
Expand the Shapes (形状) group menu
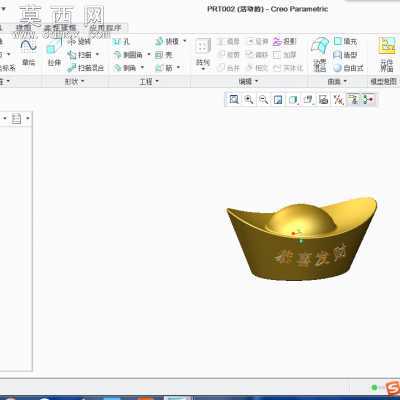tap(74, 81)
